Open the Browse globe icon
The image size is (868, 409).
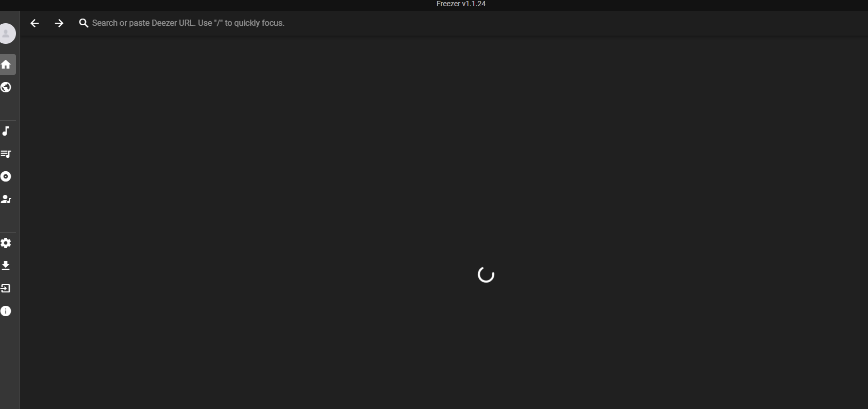click(6, 87)
